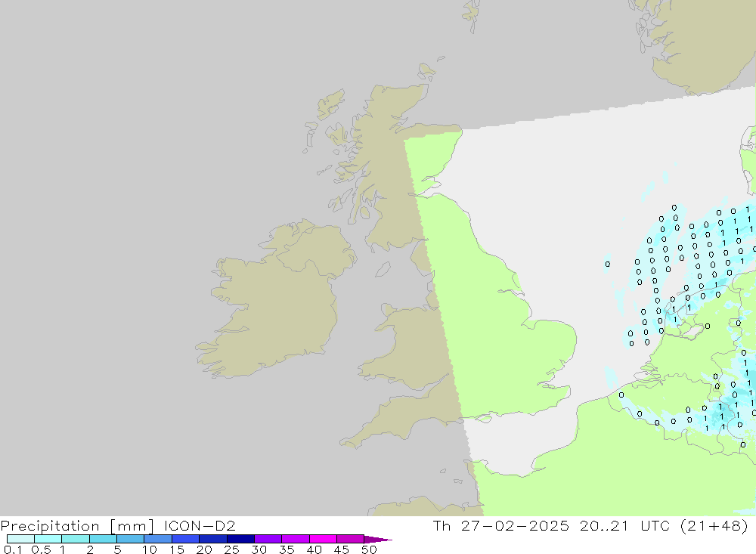Screen dimensions: 756x554
Task: Select the 1–2 mm legend color swatch
Action: click(x=75, y=539)
